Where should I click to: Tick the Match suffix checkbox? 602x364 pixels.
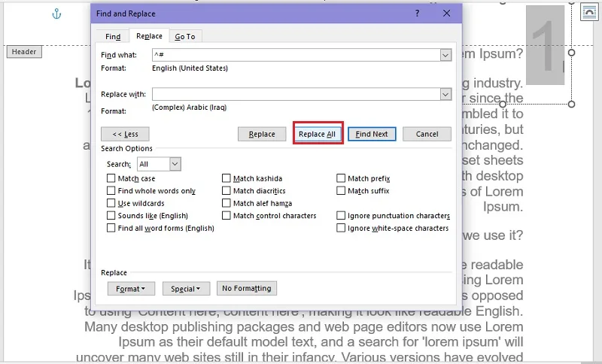341,190
